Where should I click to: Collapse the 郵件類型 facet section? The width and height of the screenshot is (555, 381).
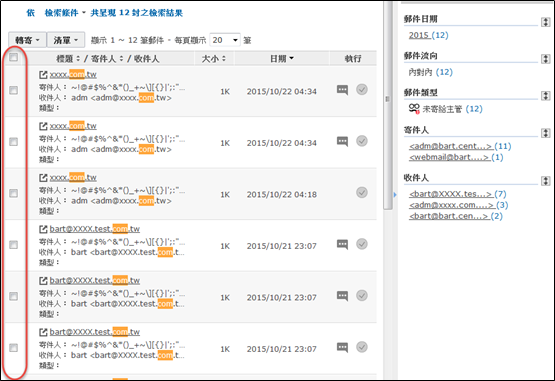point(545,96)
